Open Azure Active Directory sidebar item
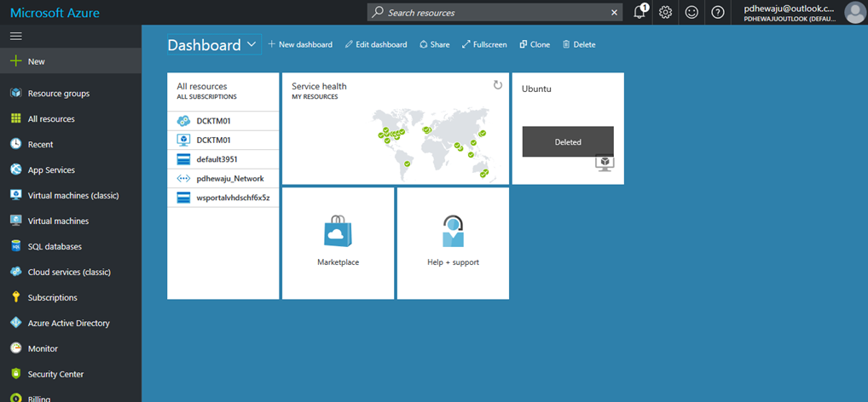Screen dimensions: 868x402 (71, 323)
